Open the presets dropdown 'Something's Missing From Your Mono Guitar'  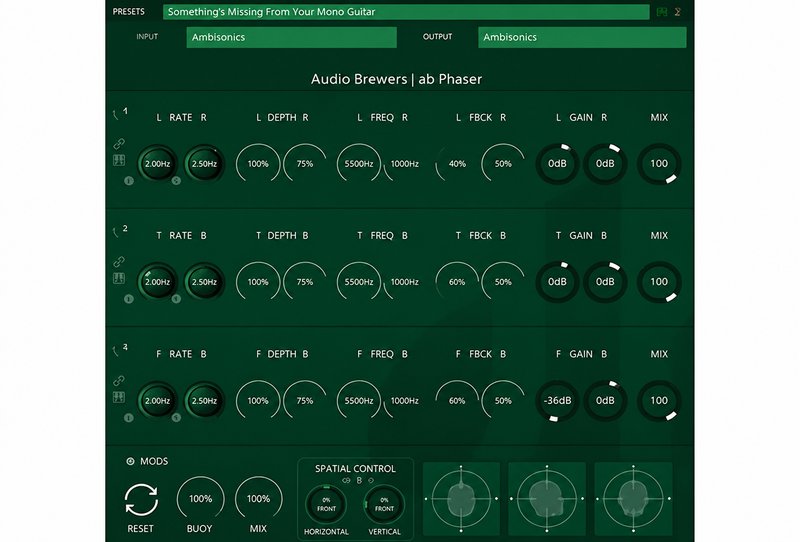[406, 12]
